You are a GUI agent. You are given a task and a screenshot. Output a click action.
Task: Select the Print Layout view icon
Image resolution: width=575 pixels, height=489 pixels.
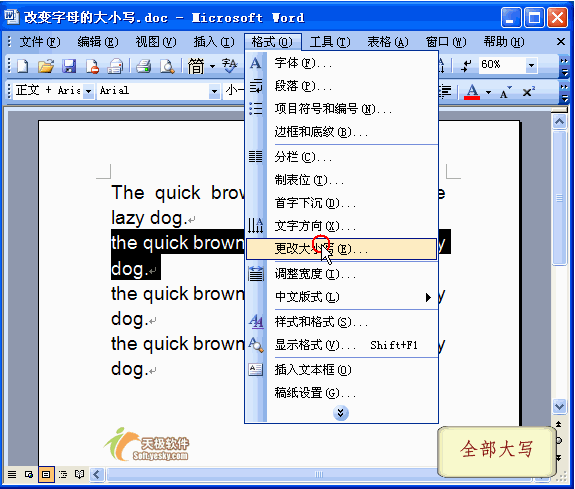pos(46,474)
